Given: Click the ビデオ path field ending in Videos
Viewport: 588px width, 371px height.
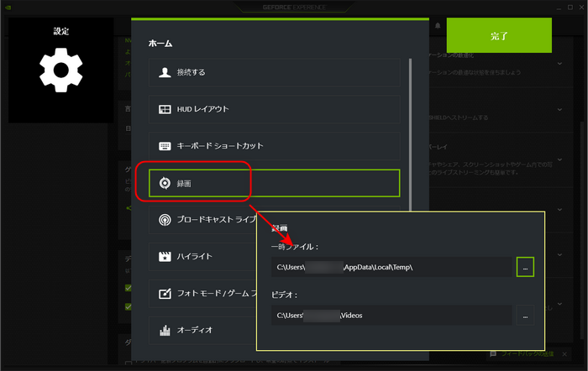Looking at the screenshot, I should coord(391,315).
